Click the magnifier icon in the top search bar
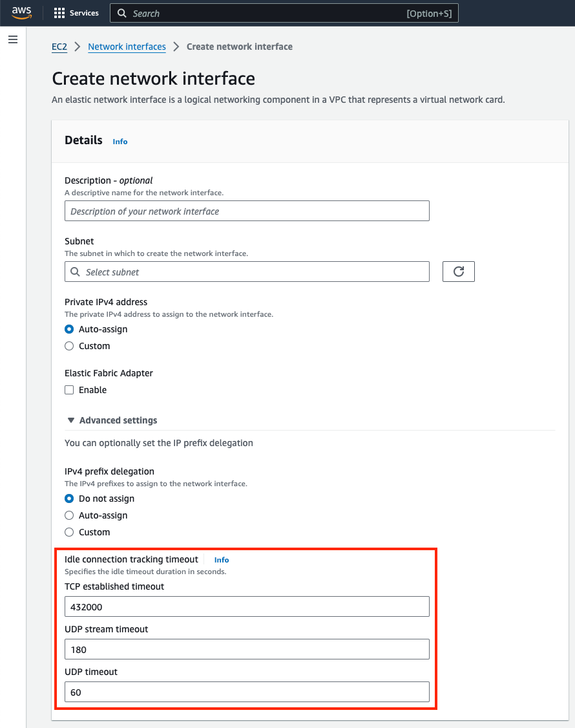Screen dimensions: 575x728 pyautogui.click(x=121, y=13)
